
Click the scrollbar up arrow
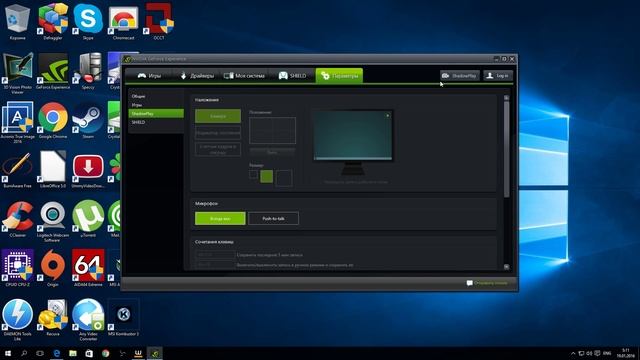coord(507,98)
